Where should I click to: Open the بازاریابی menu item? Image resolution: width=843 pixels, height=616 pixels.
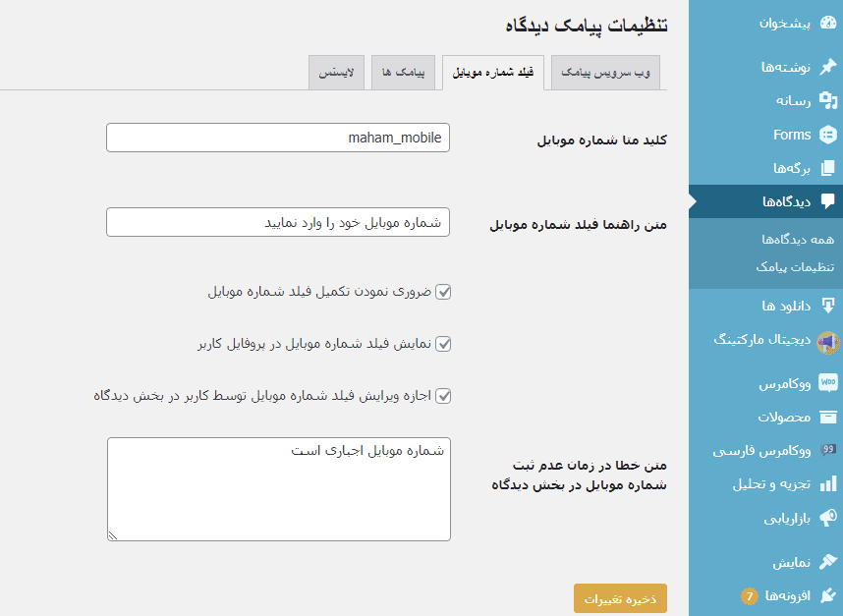click(765, 518)
